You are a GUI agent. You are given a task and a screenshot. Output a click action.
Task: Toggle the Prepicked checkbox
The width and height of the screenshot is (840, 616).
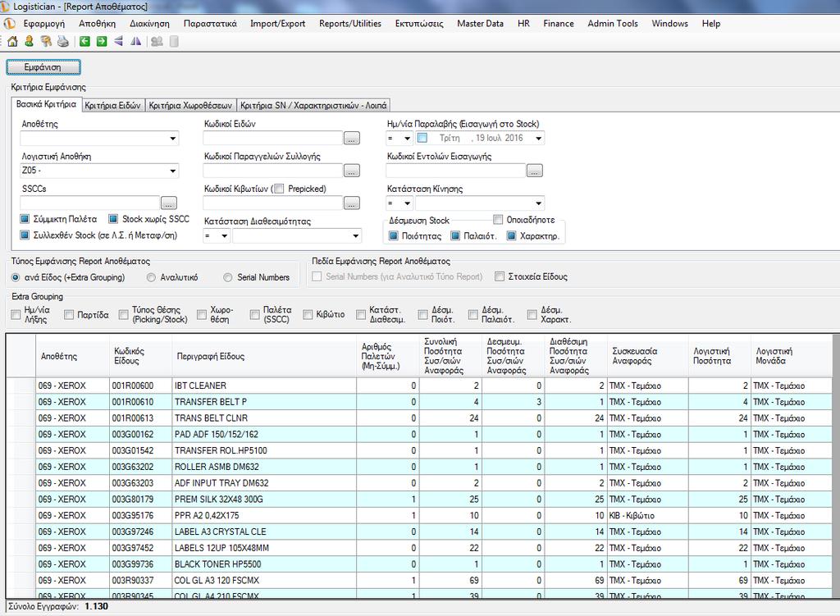point(279,189)
